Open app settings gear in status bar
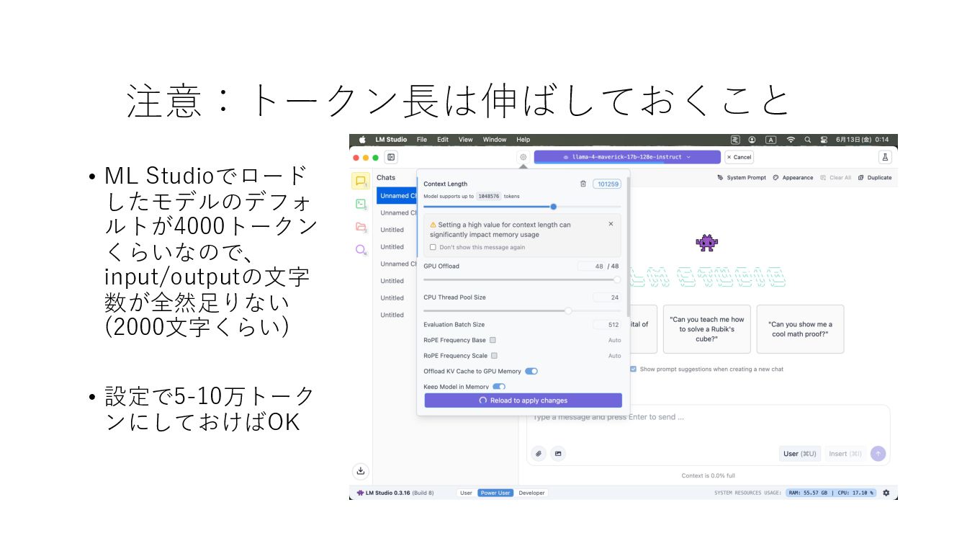Image resolution: width=980 pixels, height=551 pixels. 886,493
